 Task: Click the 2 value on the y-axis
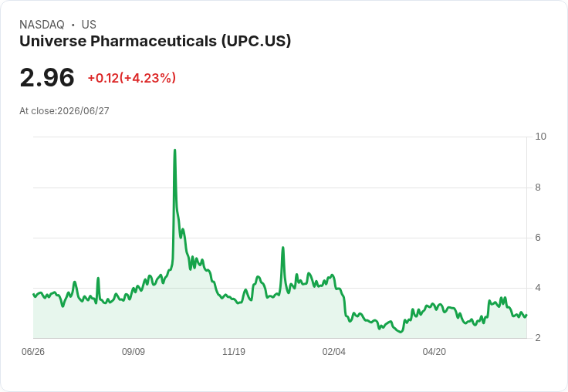pos(538,338)
